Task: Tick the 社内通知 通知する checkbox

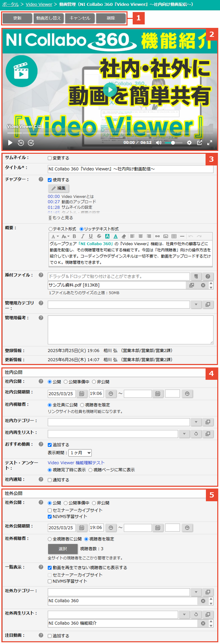Action: point(50,480)
